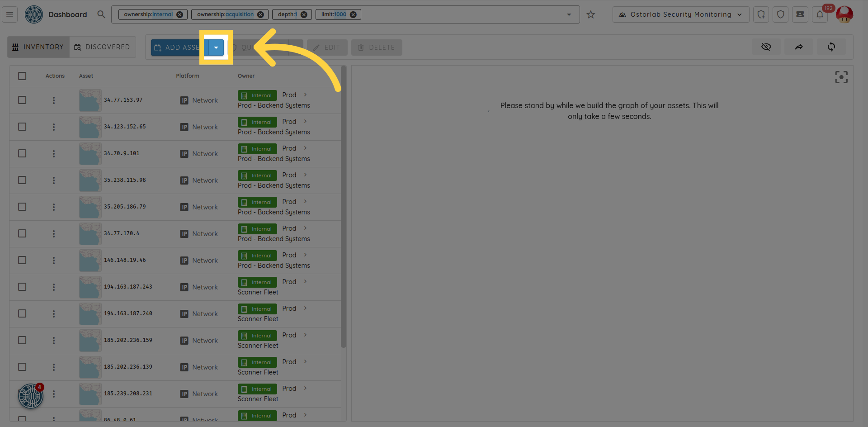The height and width of the screenshot is (427, 868).
Task: Switch to the Discovered tab
Action: pos(102,47)
